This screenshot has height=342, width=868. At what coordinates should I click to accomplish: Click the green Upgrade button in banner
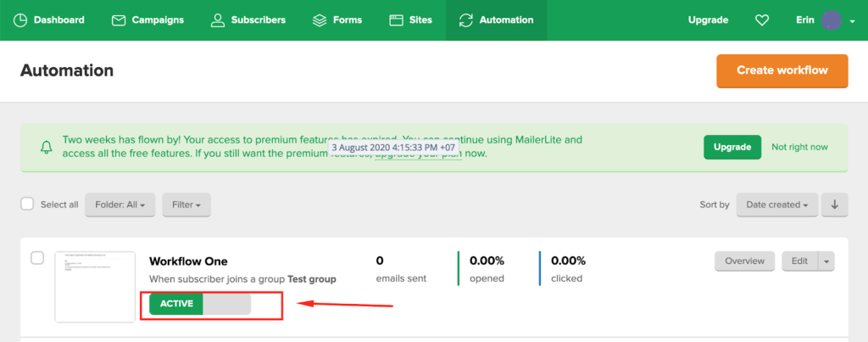click(732, 147)
